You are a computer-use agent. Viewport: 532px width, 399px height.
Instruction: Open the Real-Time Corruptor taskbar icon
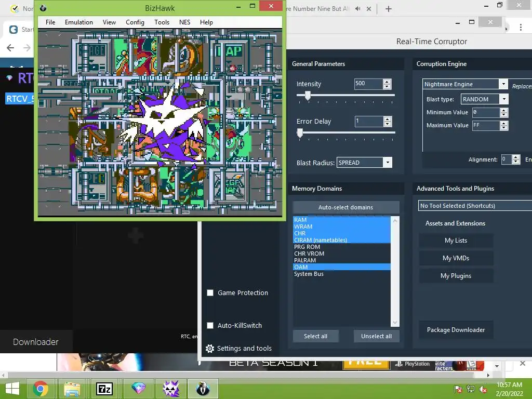pyautogui.click(x=171, y=389)
